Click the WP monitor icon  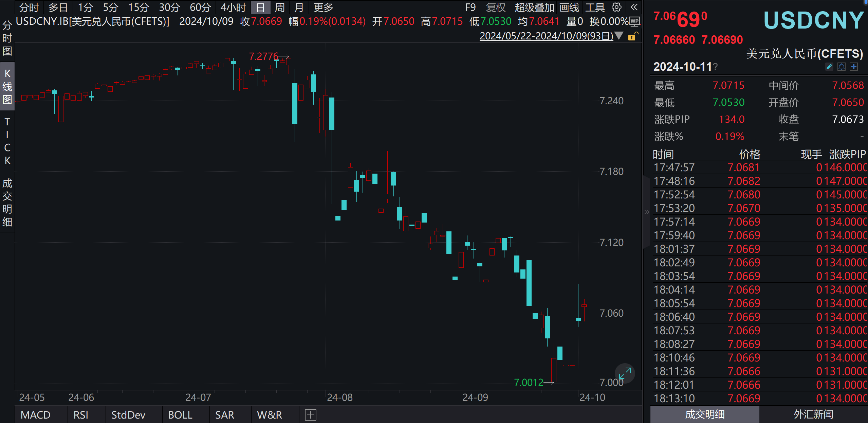tap(634, 22)
